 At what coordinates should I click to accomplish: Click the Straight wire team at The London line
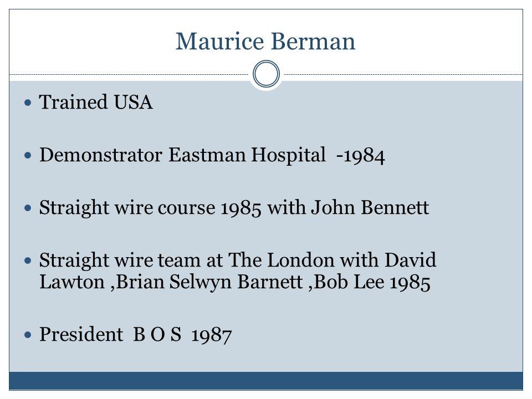[x=238, y=271]
